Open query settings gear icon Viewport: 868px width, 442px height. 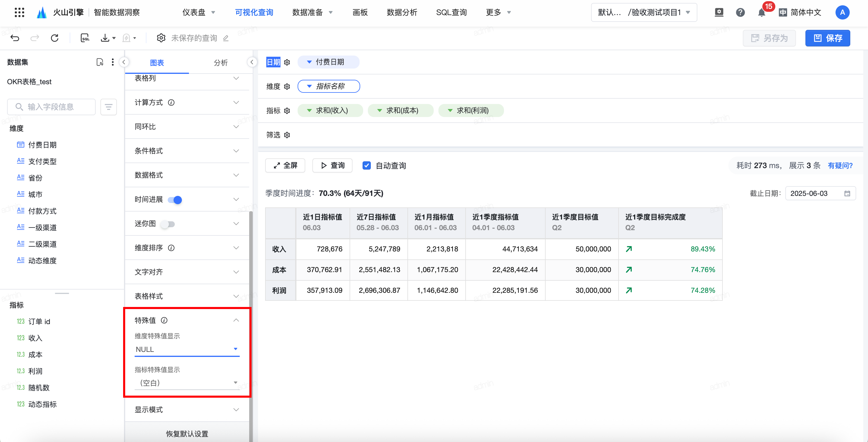161,38
